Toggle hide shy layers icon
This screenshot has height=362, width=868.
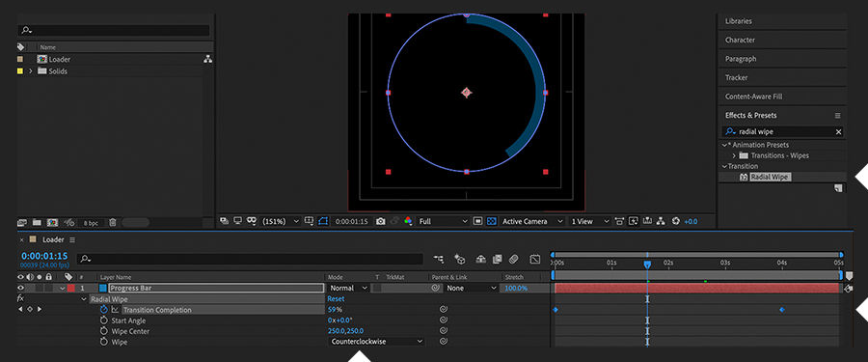click(x=480, y=259)
